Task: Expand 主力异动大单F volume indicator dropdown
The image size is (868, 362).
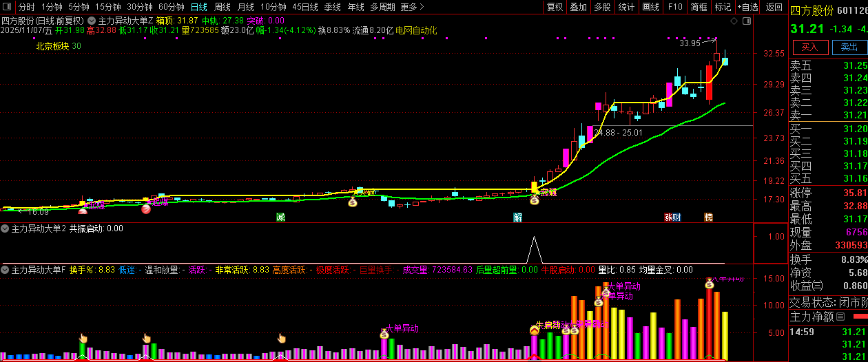Action: click(5, 270)
